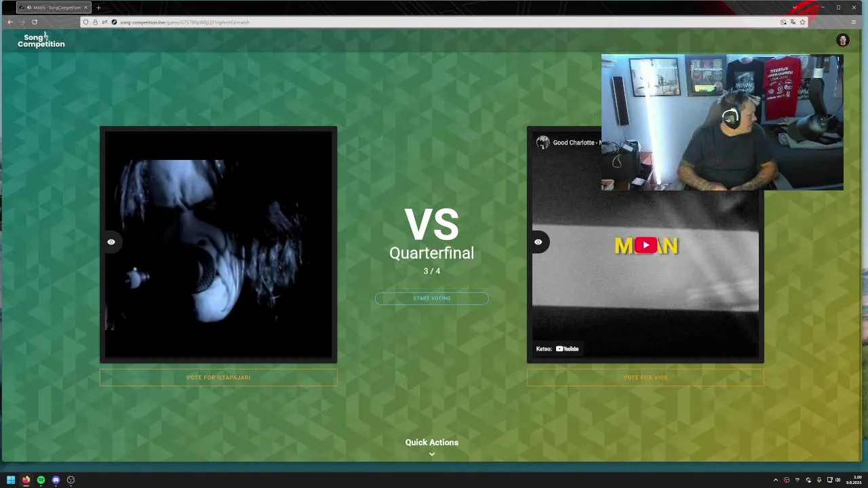
Task: Click the translate page icon
Action: point(793,22)
